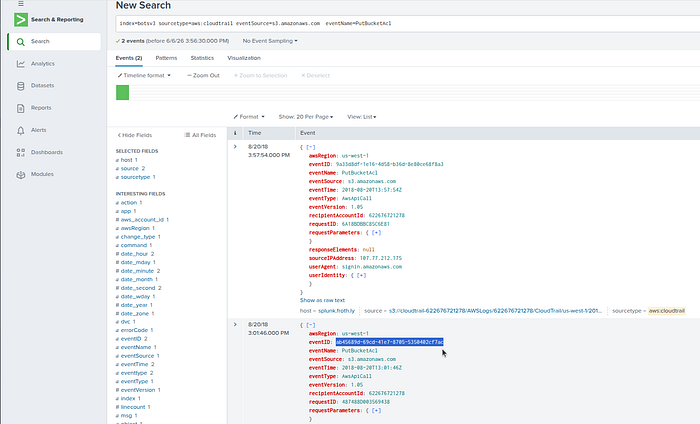Click the green timeline bar
Viewport: 700px width, 424px height.
pos(122,92)
